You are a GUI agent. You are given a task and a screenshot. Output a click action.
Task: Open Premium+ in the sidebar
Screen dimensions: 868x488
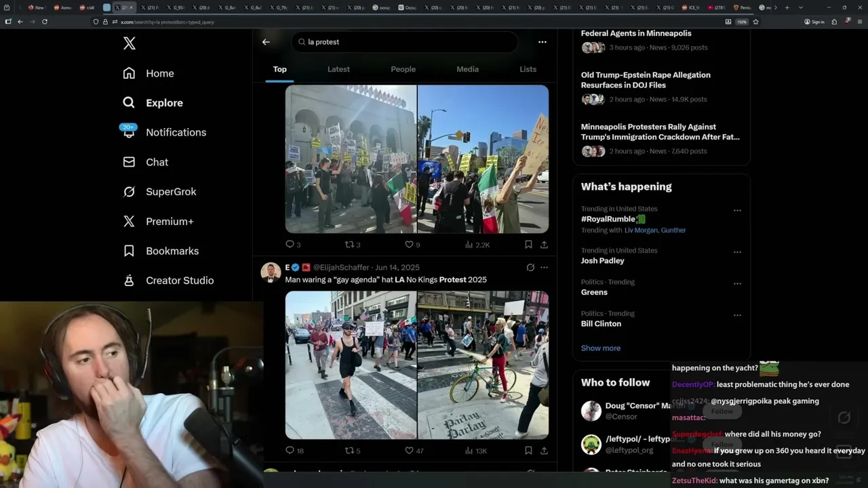tap(158, 221)
